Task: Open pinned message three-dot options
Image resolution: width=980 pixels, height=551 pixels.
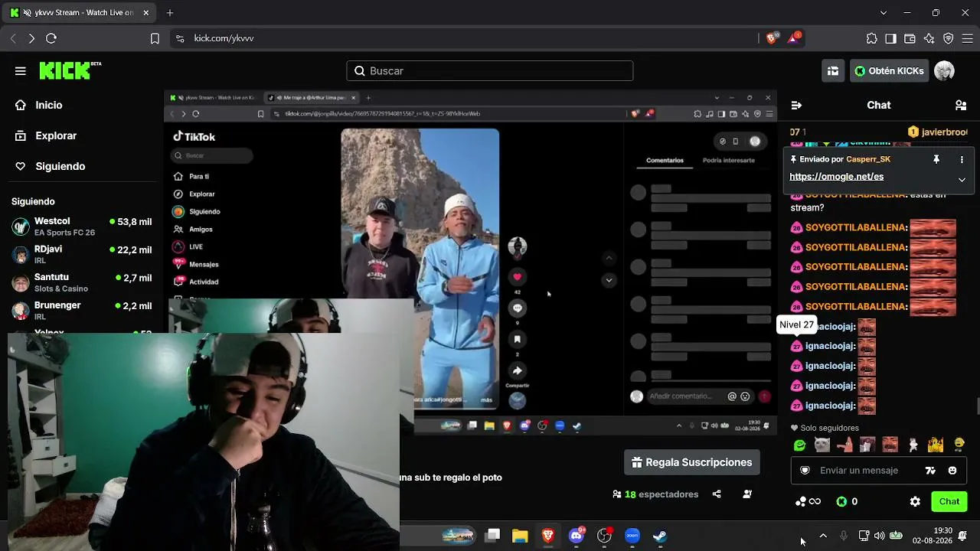Action: [x=962, y=159]
